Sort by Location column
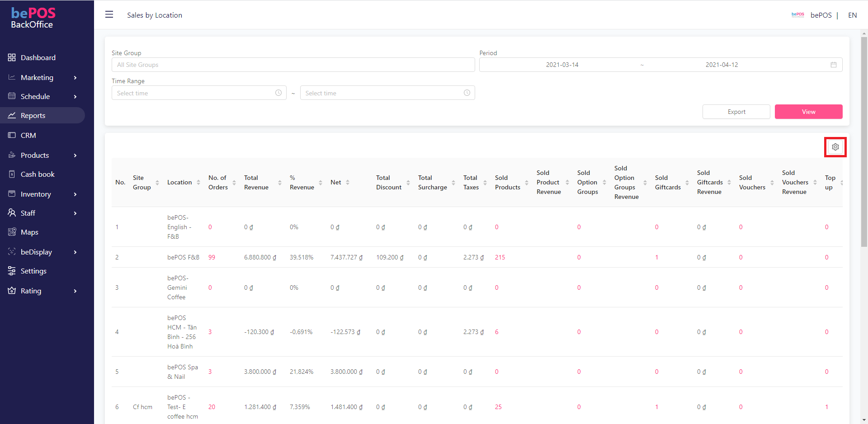Viewport: 868px width, 424px height. tap(198, 183)
